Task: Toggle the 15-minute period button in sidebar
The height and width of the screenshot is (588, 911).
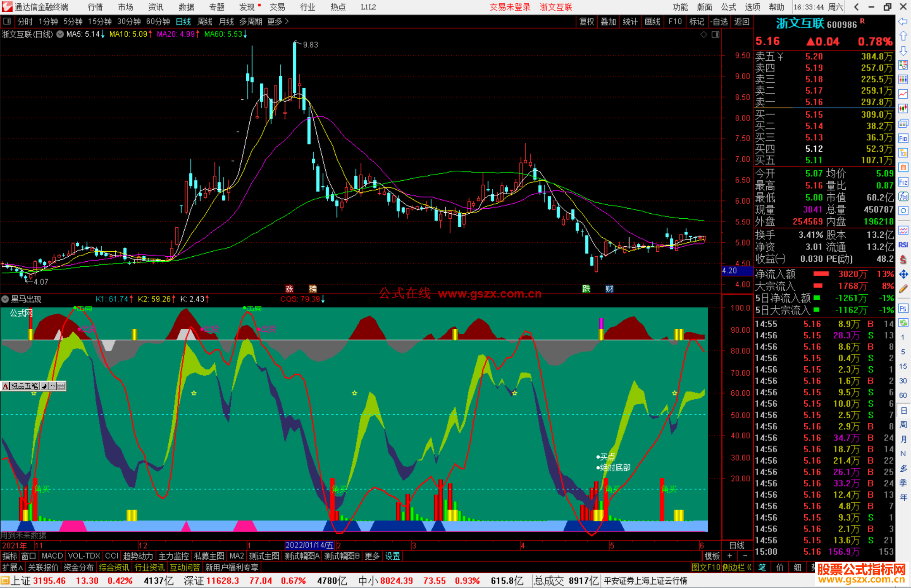Action: pos(903,366)
